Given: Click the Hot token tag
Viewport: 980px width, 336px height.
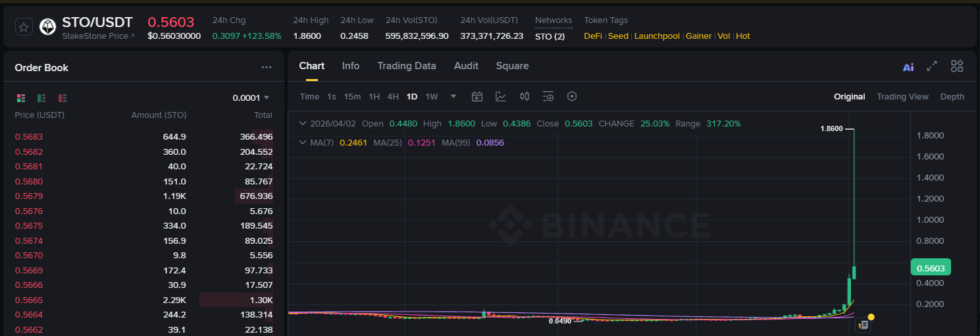Looking at the screenshot, I should point(743,36).
